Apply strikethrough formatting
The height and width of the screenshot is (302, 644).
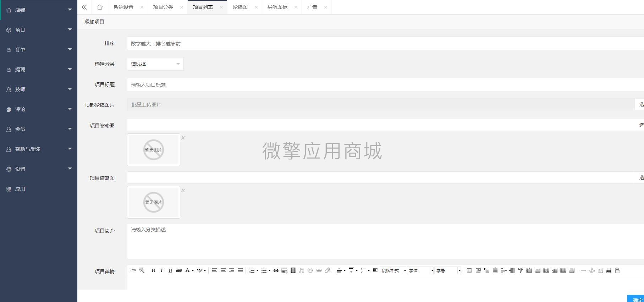[179, 270]
